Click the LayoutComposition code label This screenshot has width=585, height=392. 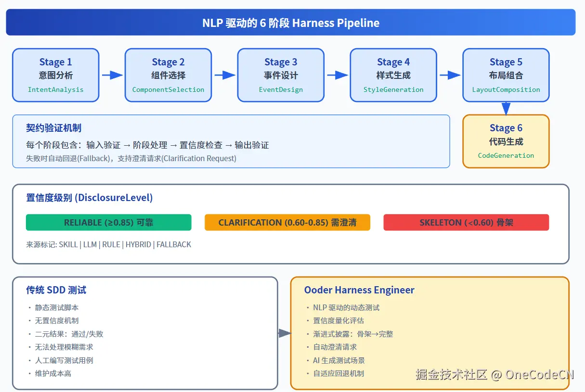tap(506, 89)
